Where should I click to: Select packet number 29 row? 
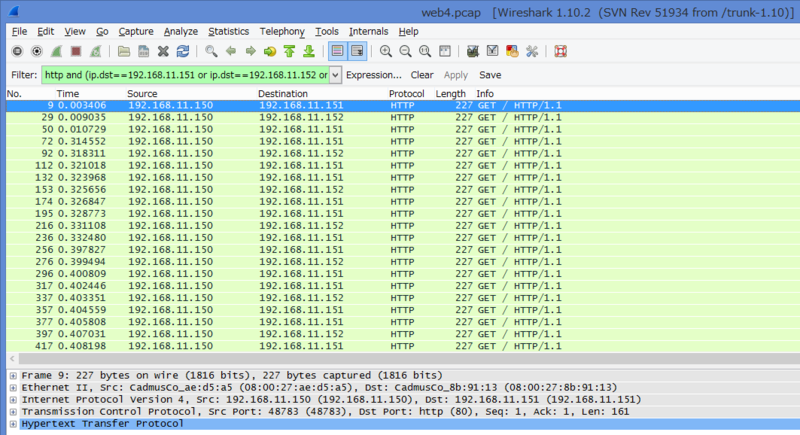click(x=403, y=117)
